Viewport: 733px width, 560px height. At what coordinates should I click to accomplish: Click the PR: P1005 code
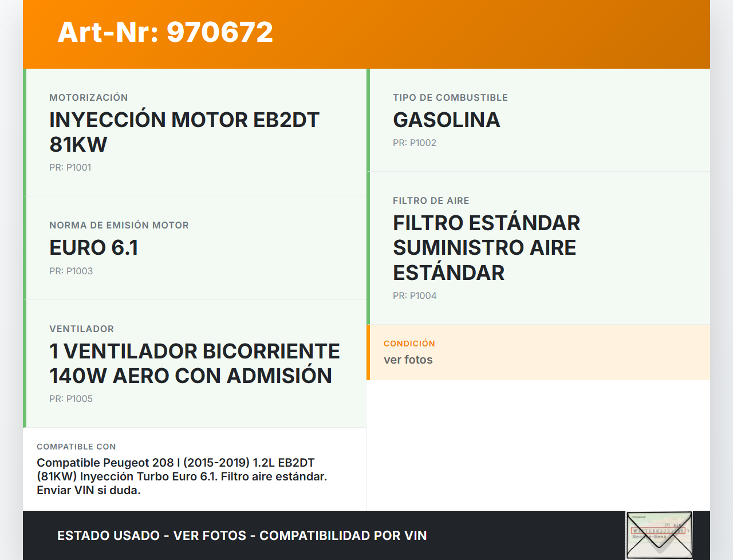pos(71,399)
